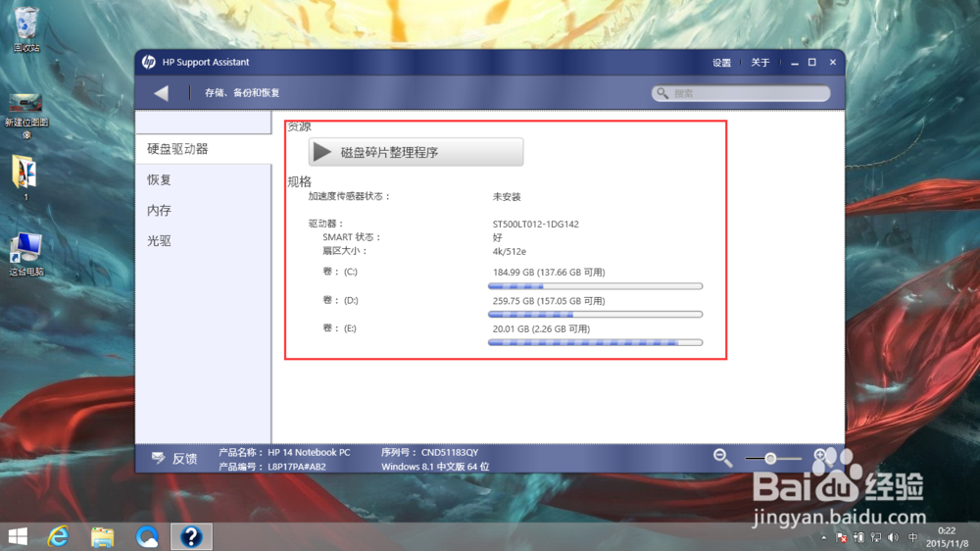980x551 pixels.
Task: Launch Internet Explorer from taskbar
Action: coord(58,536)
